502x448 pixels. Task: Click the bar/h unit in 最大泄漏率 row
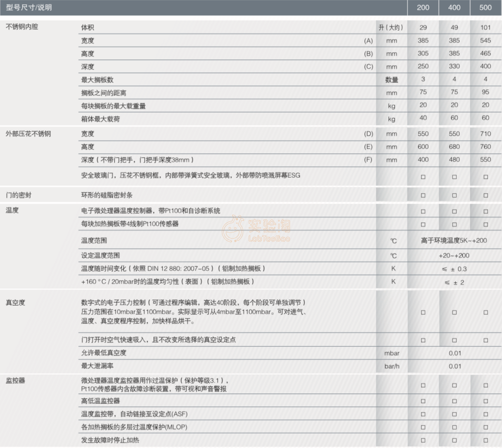pyautogui.click(x=392, y=366)
